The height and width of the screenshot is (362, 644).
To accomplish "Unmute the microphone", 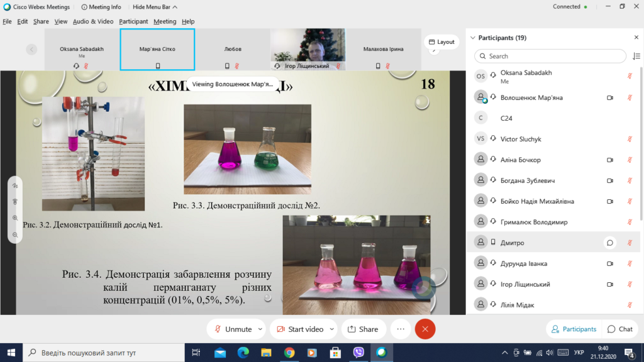I will 233,329.
